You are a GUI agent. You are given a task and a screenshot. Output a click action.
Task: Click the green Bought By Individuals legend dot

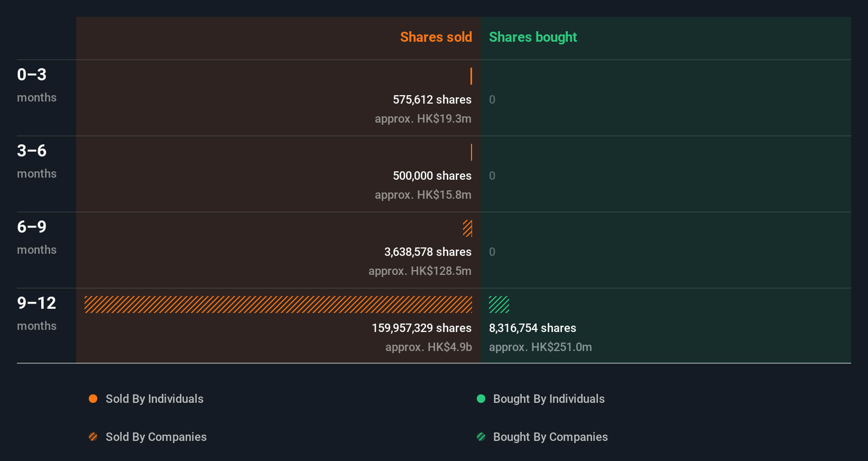coord(481,399)
